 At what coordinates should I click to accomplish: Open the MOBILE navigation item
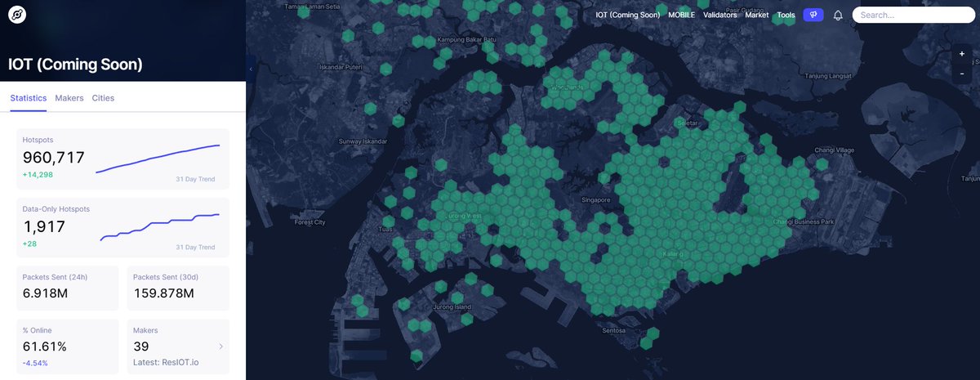click(682, 15)
